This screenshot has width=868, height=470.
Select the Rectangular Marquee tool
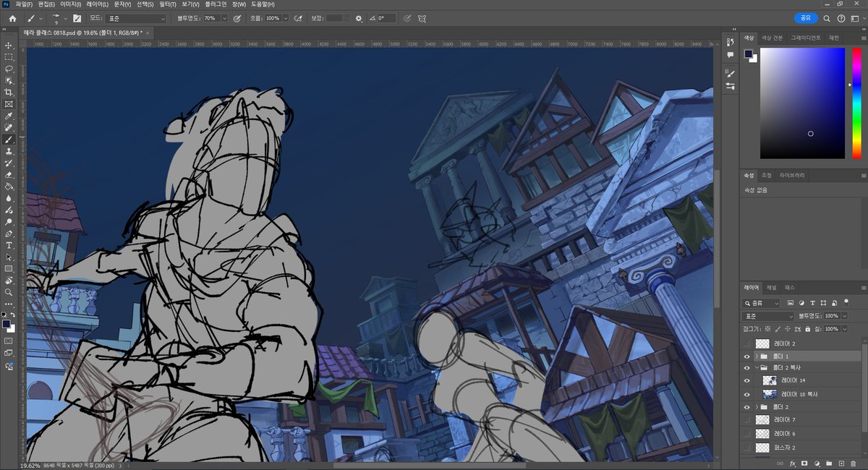pyautogui.click(x=9, y=56)
